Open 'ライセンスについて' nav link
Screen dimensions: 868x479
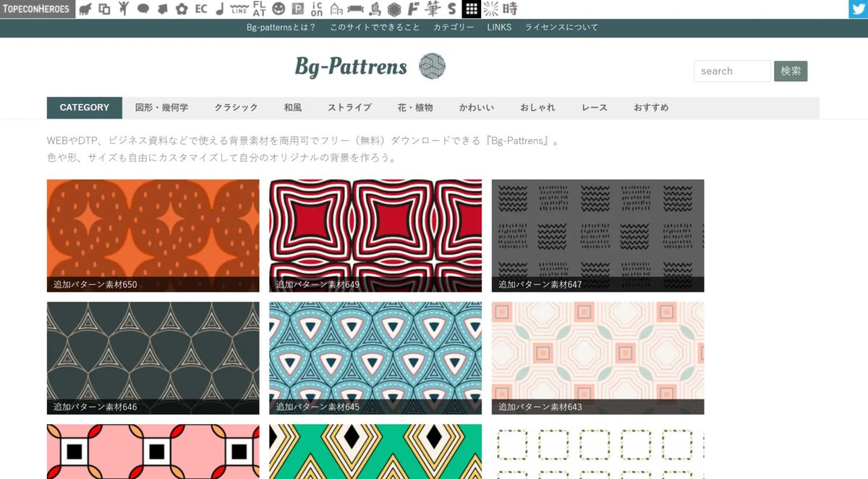coord(562,27)
